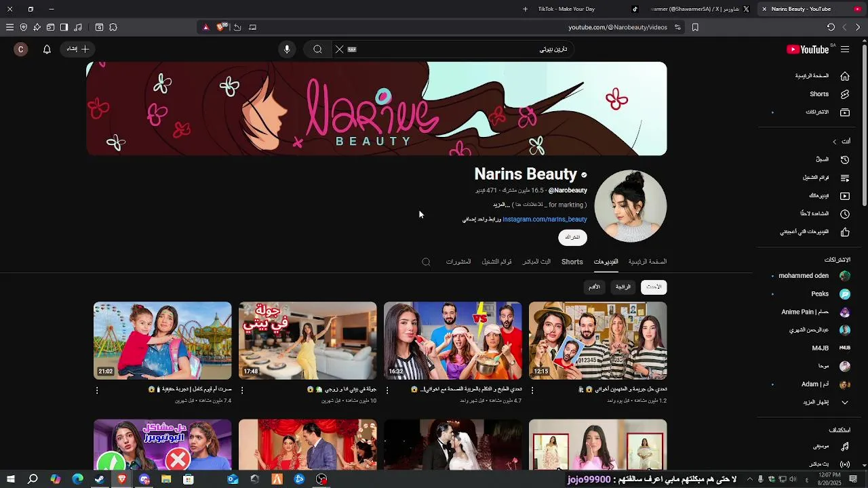Run search with the magnifier button
The height and width of the screenshot is (488, 868).
coord(317,49)
